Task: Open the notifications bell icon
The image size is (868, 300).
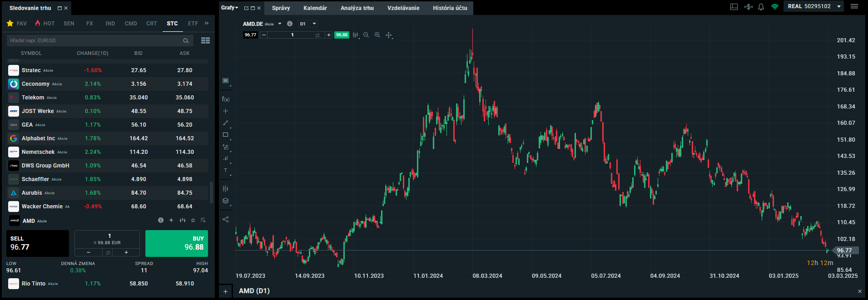Action: click(761, 7)
